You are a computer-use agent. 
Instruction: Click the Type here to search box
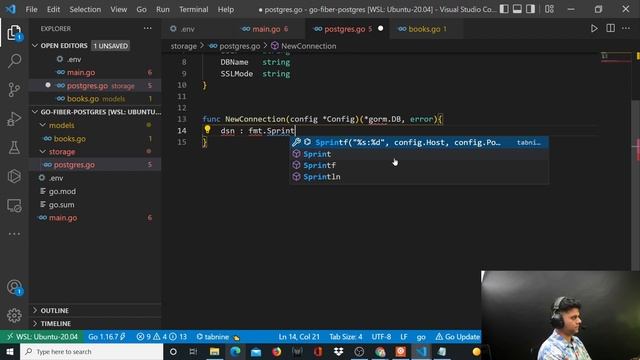[x=91, y=351]
